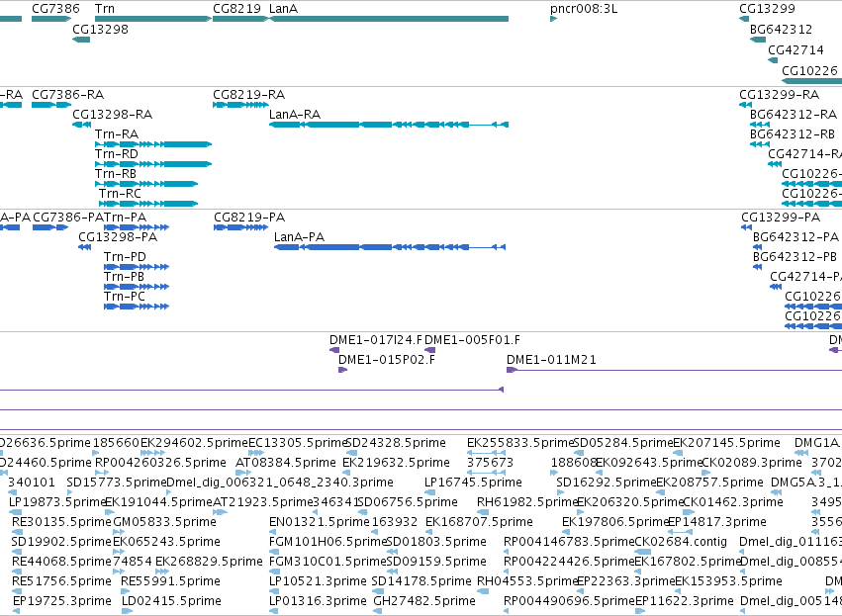This screenshot has width=842, height=616.
Task: Click the RE55991.5prime EST label
Action: point(171,581)
